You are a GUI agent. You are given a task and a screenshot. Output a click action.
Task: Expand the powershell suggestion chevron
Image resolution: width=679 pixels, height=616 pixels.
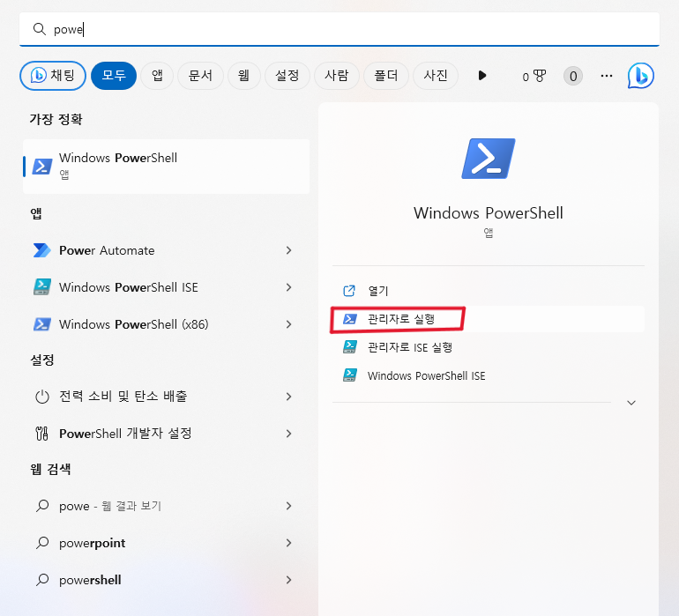point(289,580)
